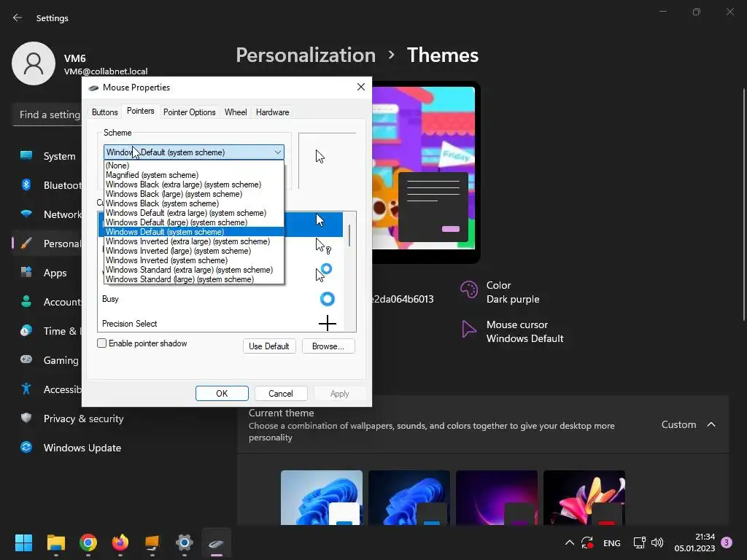This screenshot has width=747, height=560.
Task: Collapse the Scheme dropdown arrow
Action: pyautogui.click(x=278, y=152)
